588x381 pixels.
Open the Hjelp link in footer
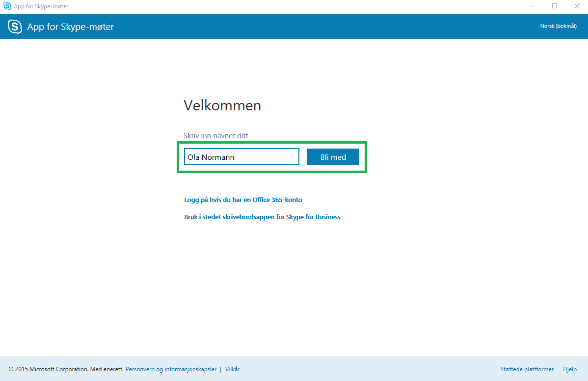pyautogui.click(x=570, y=369)
